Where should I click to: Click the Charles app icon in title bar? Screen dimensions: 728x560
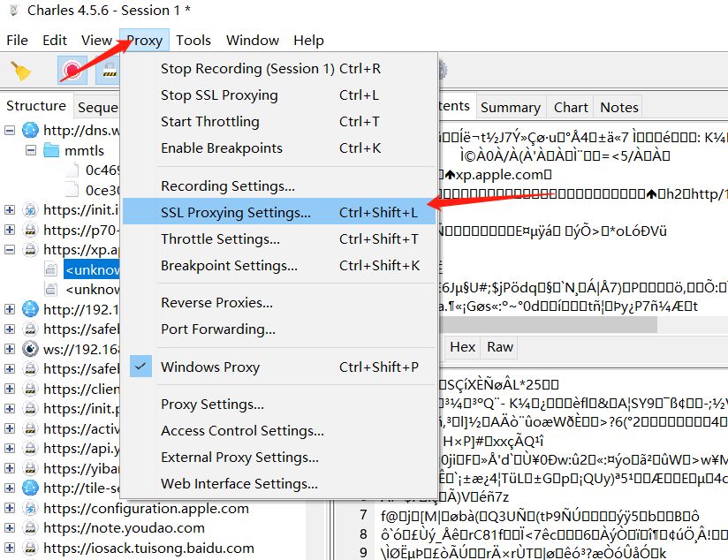pos(14,11)
